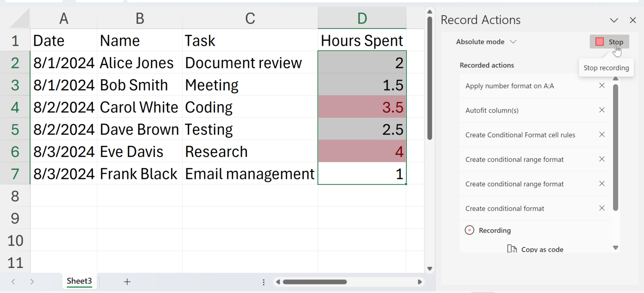Image resolution: width=644 pixels, height=293 pixels.
Task: Select column B header
Action: [140, 18]
